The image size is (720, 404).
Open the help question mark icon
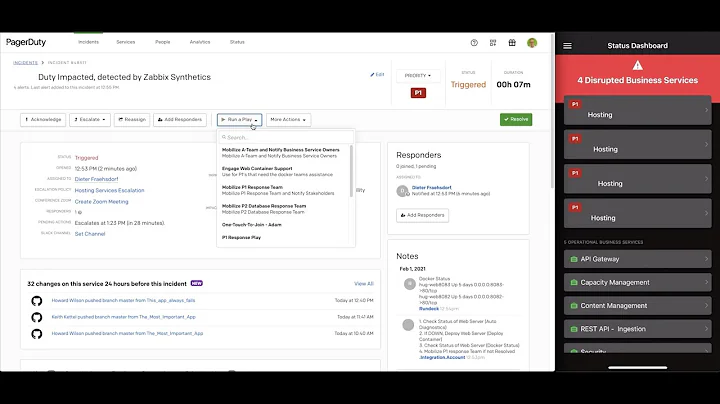pos(474,43)
